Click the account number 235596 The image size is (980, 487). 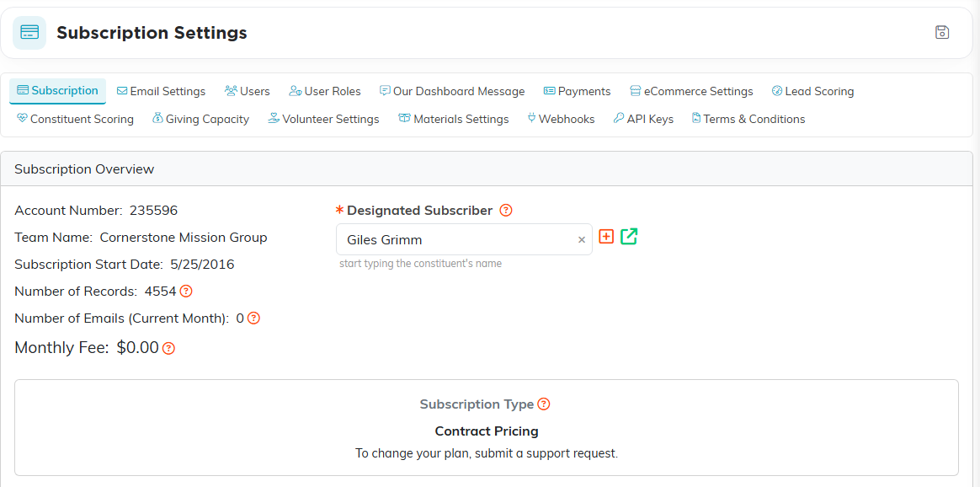tap(154, 210)
